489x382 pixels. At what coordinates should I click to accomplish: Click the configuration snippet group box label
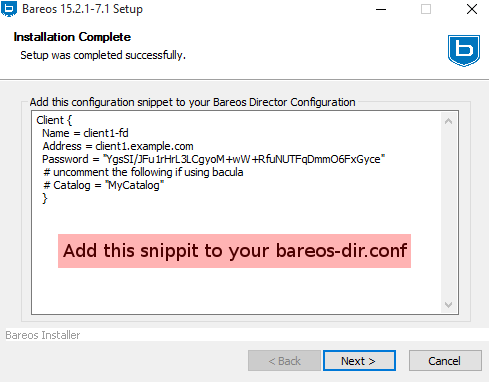(x=192, y=102)
